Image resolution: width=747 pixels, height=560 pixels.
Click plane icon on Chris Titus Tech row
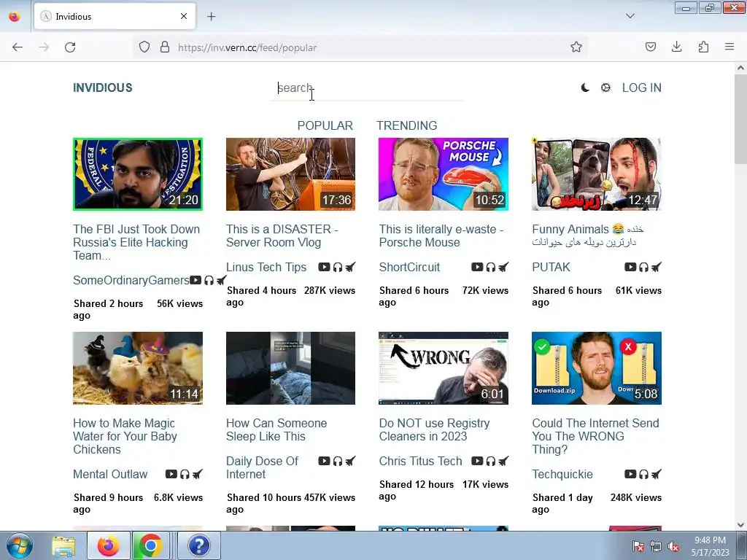tap(503, 461)
